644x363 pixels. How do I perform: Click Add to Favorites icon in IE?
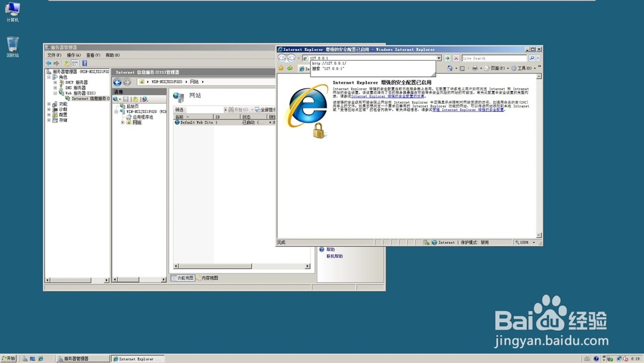click(x=290, y=68)
